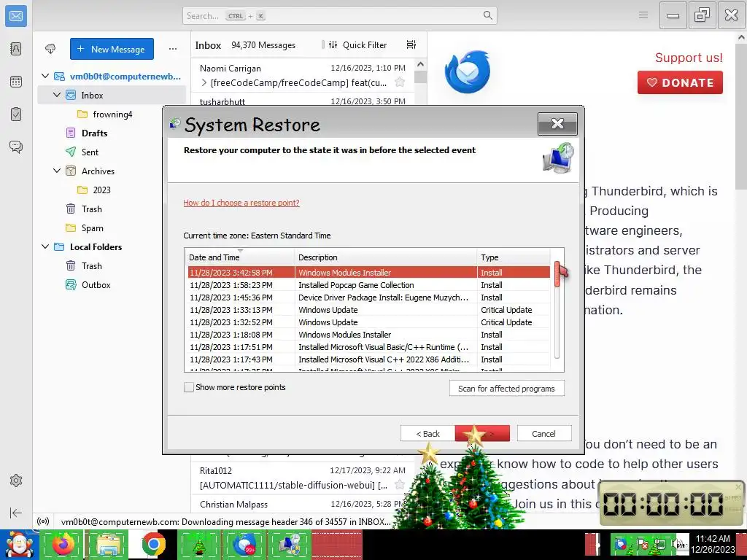The image size is (747, 560).
Task: Collapse the Local Folders tree
Action: click(x=45, y=246)
